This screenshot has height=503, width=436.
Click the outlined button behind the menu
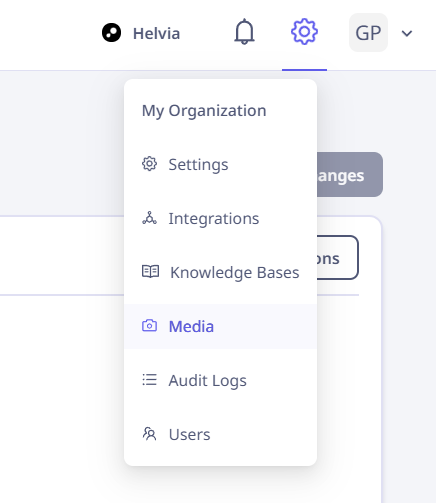tap(338, 258)
